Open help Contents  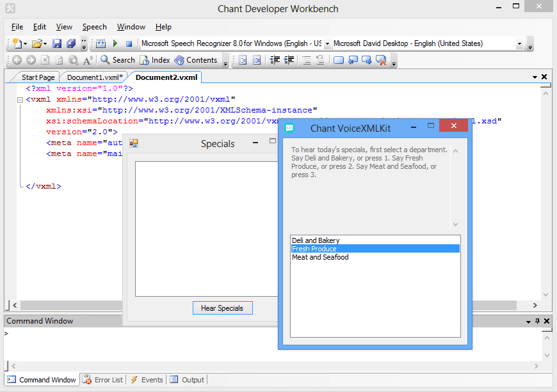click(x=195, y=60)
